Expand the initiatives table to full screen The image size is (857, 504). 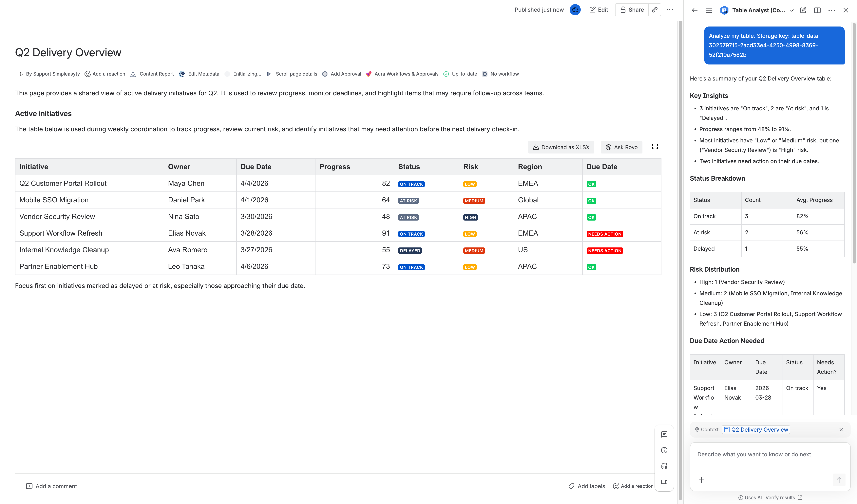(655, 147)
